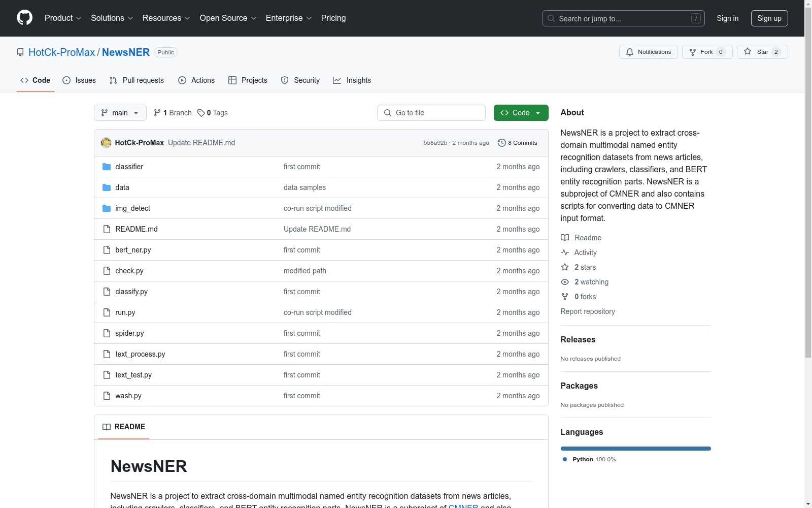Click Sign in
The height and width of the screenshot is (508, 812).
(728, 18)
